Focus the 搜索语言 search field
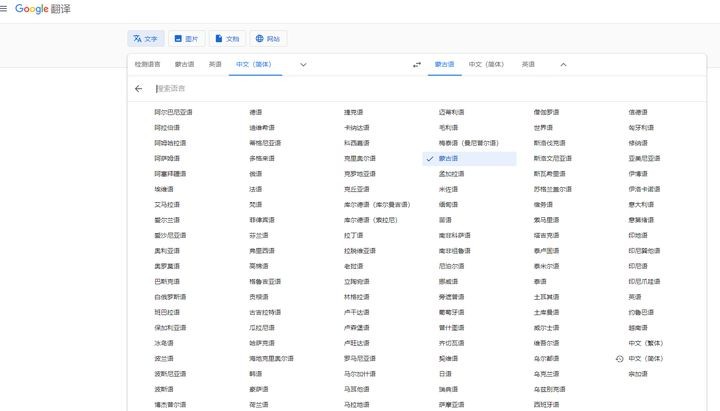Screen dimensions: 720x411 (x=427, y=89)
